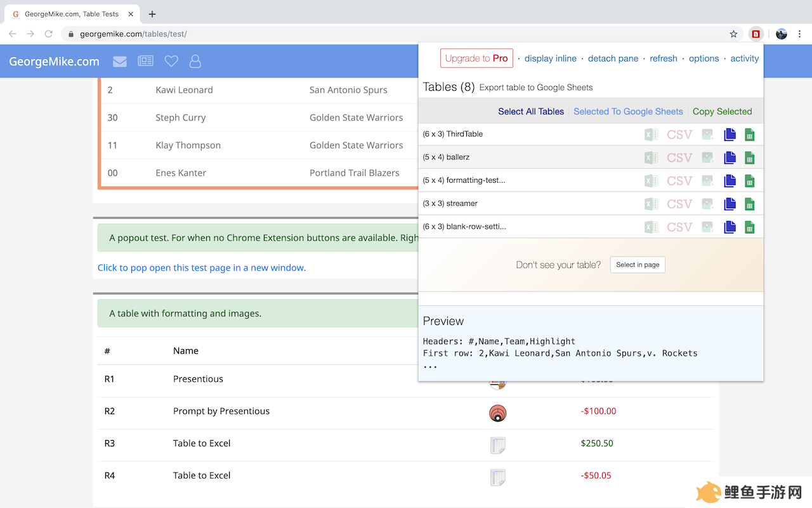Image resolution: width=812 pixels, height=508 pixels.
Task: Click the refresh link in extension panel
Action: tap(664, 58)
